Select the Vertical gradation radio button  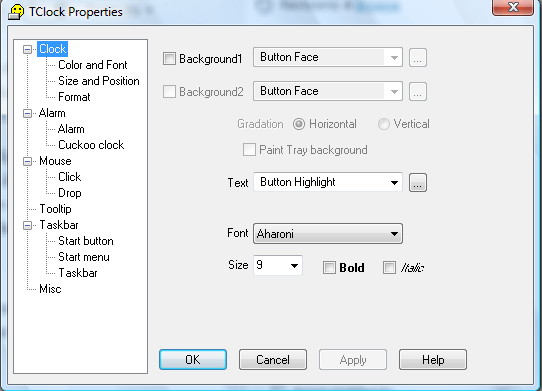click(x=384, y=124)
